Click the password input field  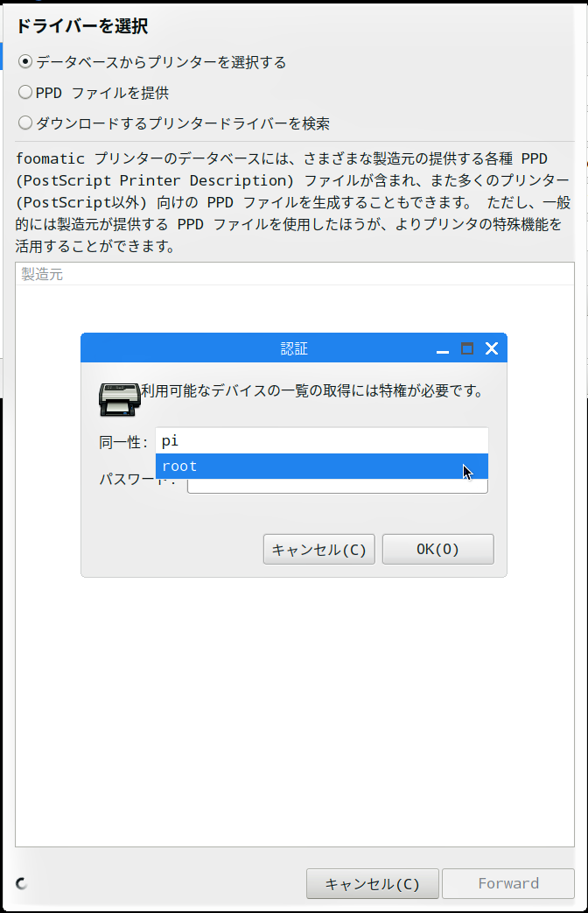(x=337, y=486)
